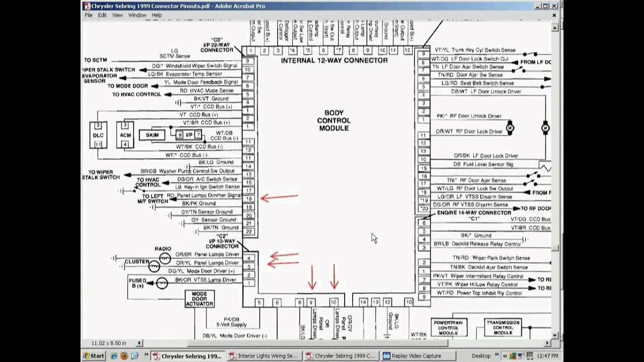The height and width of the screenshot is (362, 644).
Task: Click the horizontal scrollbar right arrow
Action: 548,343
